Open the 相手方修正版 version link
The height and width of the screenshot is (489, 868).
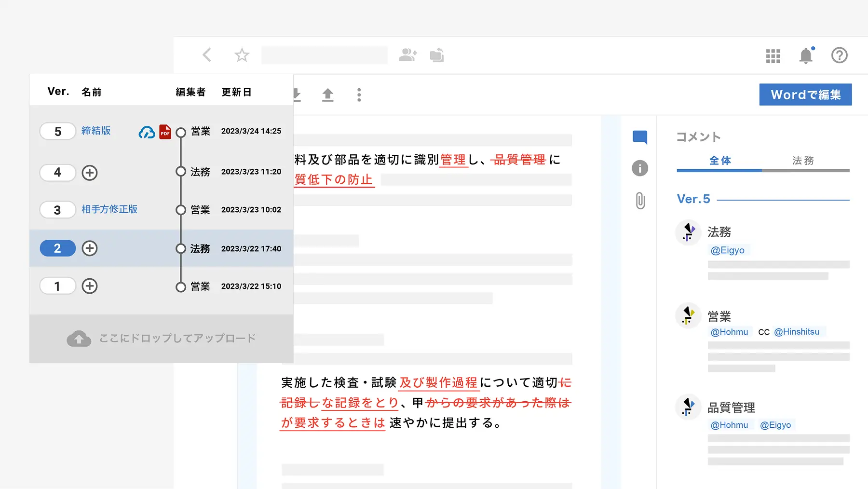pyautogui.click(x=109, y=209)
